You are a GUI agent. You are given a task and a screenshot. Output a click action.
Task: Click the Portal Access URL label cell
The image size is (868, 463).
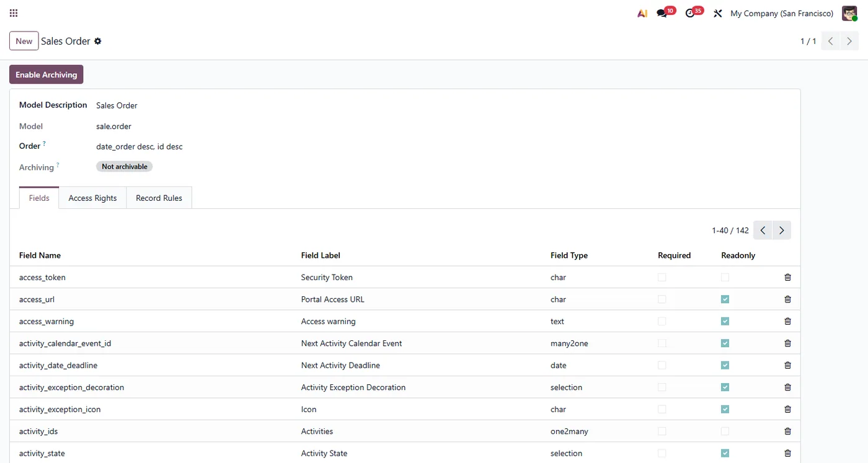click(x=332, y=299)
